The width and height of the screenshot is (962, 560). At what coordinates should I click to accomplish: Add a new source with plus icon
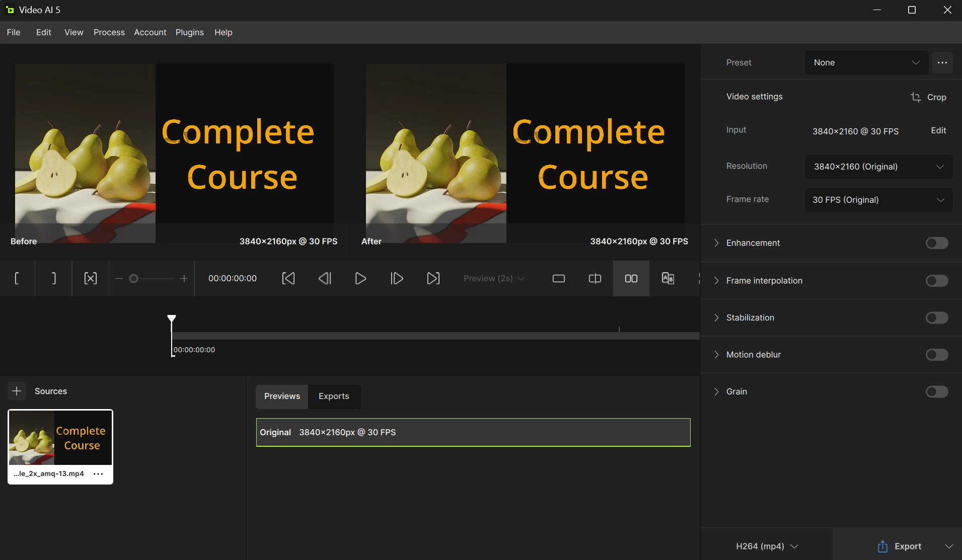(x=17, y=391)
